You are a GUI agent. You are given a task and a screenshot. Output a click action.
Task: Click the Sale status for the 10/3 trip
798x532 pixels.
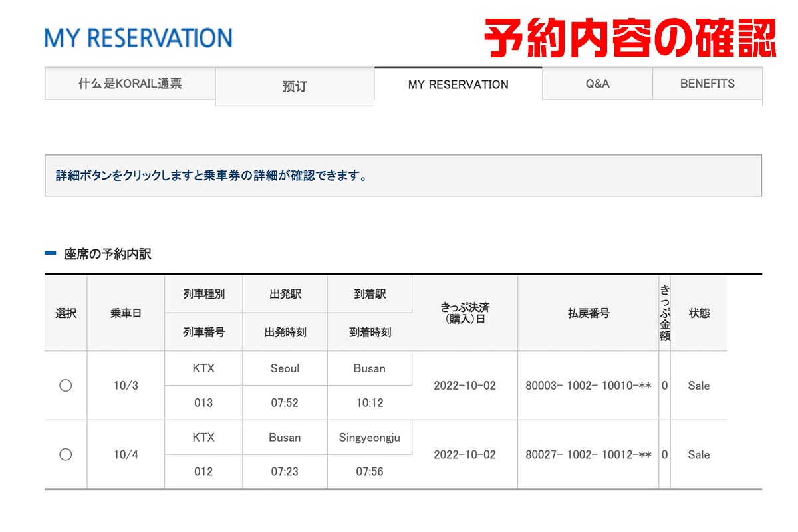click(x=699, y=386)
